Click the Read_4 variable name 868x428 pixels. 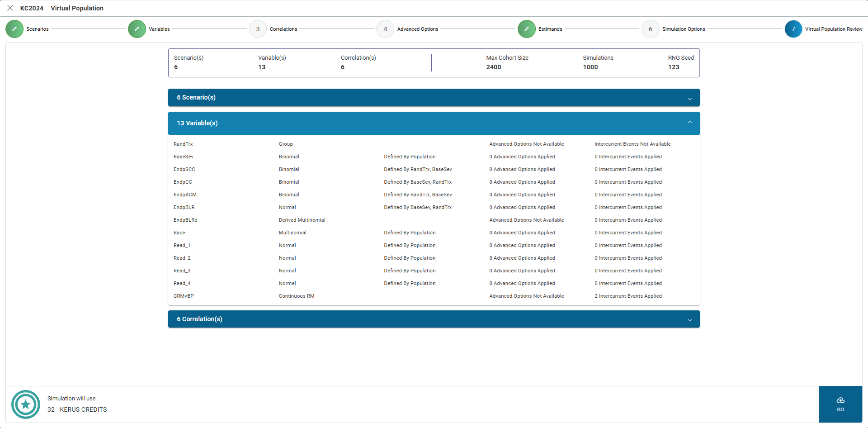click(x=182, y=283)
